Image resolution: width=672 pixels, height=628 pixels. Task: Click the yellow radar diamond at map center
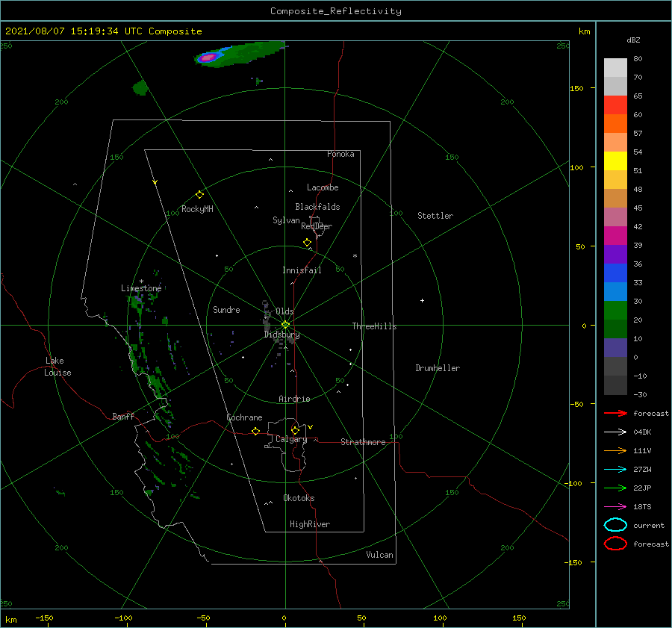click(x=285, y=325)
